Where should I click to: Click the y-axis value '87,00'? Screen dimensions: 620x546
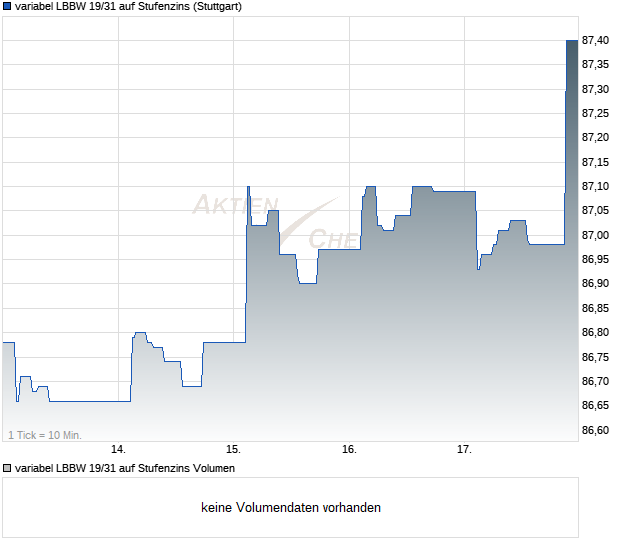coord(595,235)
